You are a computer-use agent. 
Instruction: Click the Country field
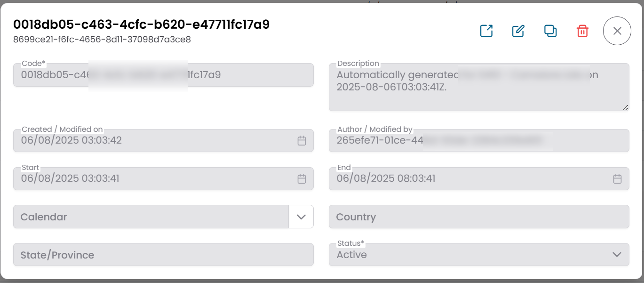[478, 217]
